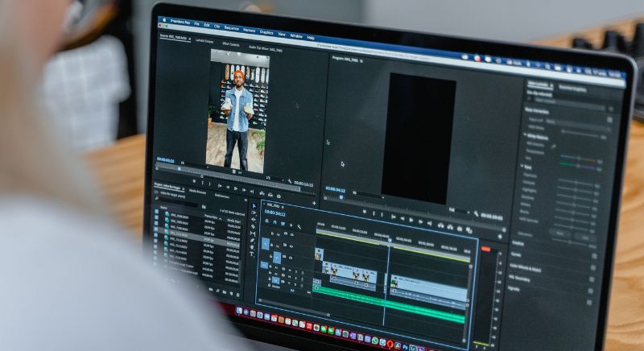Export frame from the Program monitor
The height and width of the screenshot is (351, 644).
pyautogui.click(x=460, y=229)
